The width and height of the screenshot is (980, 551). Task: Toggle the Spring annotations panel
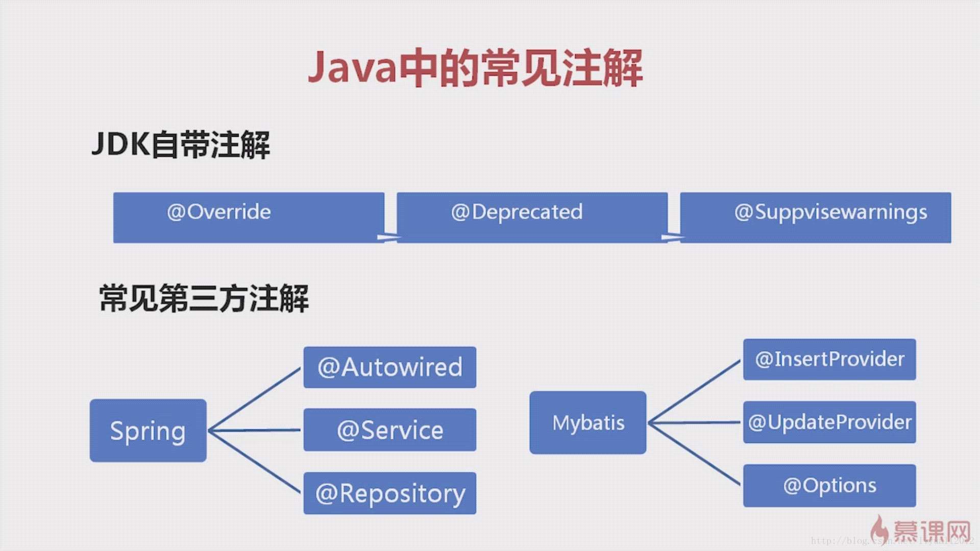coord(148,429)
